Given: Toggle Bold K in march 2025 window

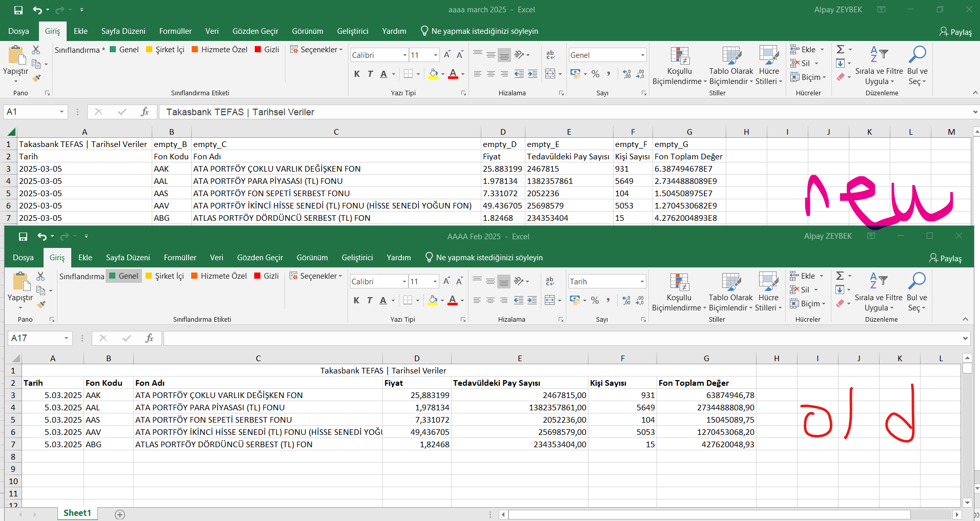Looking at the screenshot, I should click(357, 74).
